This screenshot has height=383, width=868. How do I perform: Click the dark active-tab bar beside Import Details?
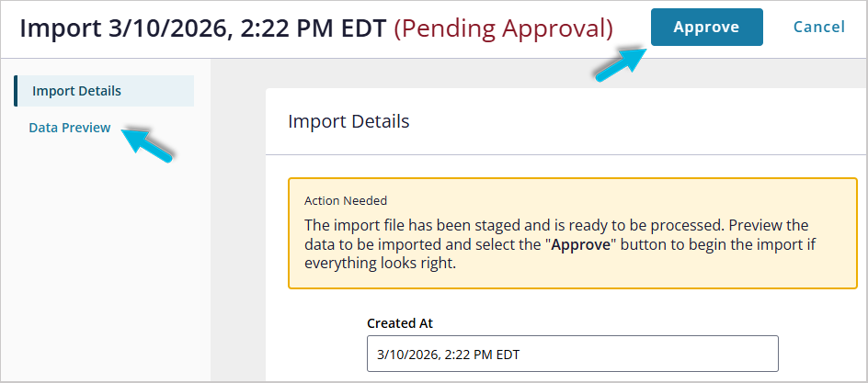point(16,91)
